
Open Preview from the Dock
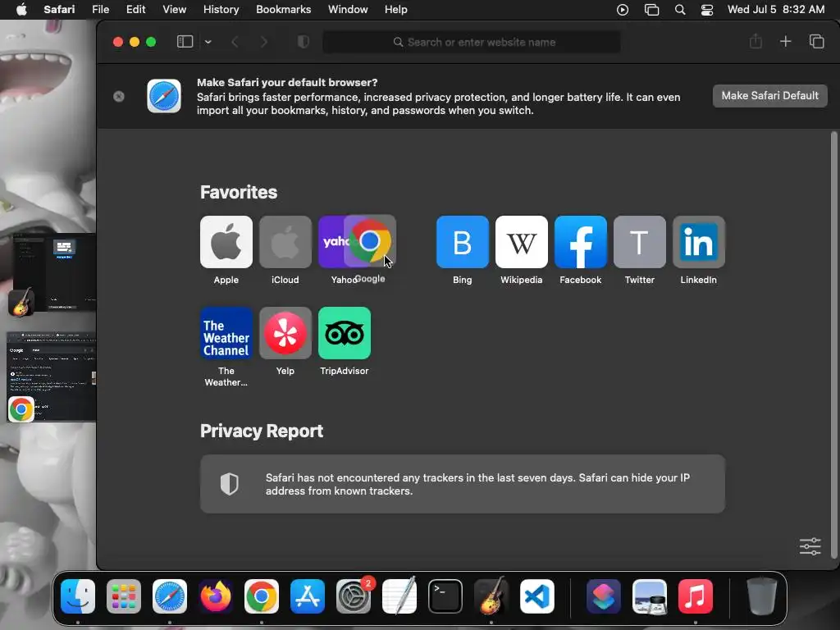coord(650,596)
